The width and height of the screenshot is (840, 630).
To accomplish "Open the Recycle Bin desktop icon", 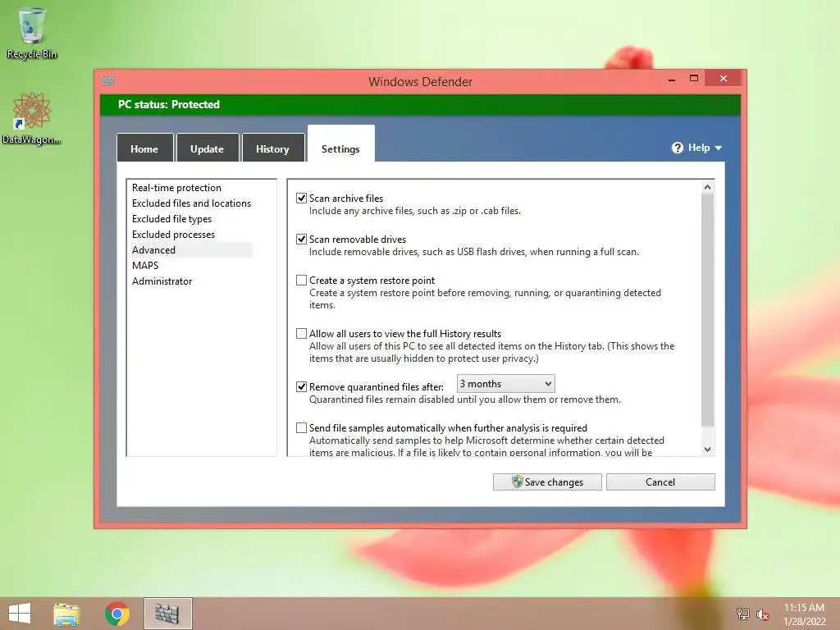I will 32,33.
